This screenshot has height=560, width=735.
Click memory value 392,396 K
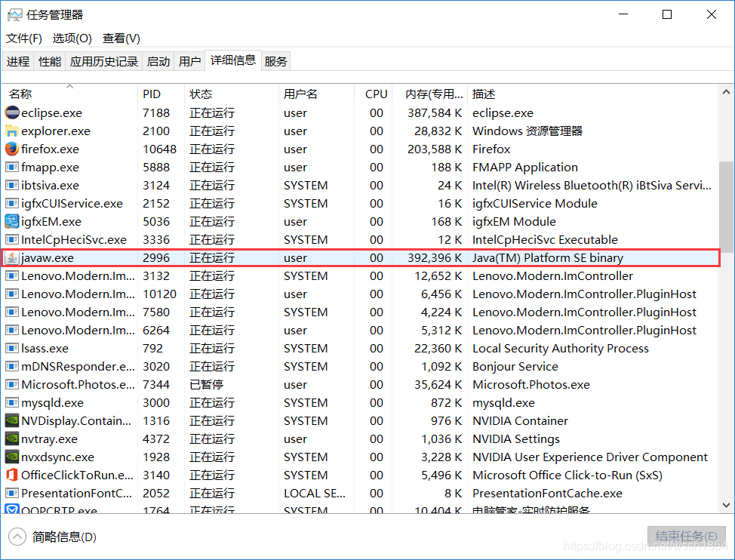[x=435, y=258]
